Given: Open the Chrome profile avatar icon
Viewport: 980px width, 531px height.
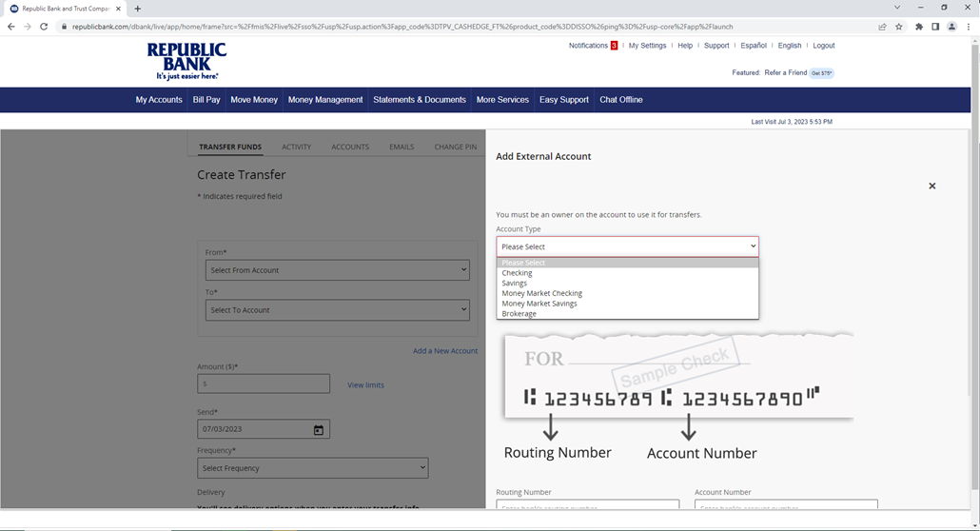Looking at the screenshot, I should pyautogui.click(x=951, y=27).
